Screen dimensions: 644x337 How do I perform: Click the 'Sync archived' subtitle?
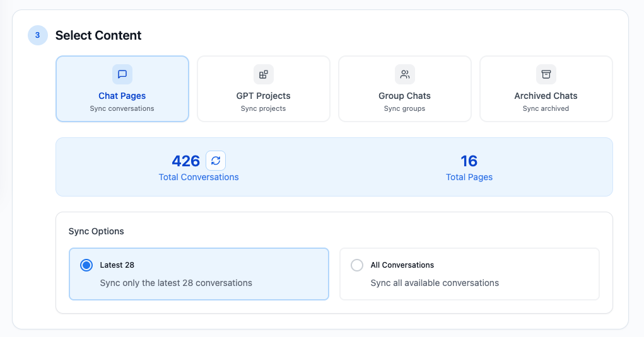[546, 108]
